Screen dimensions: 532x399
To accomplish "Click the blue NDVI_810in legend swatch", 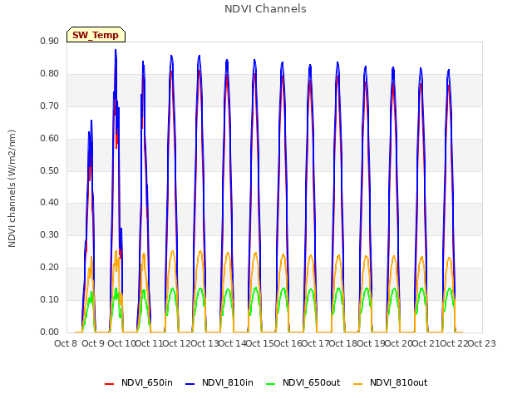I will click(x=190, y=384).
